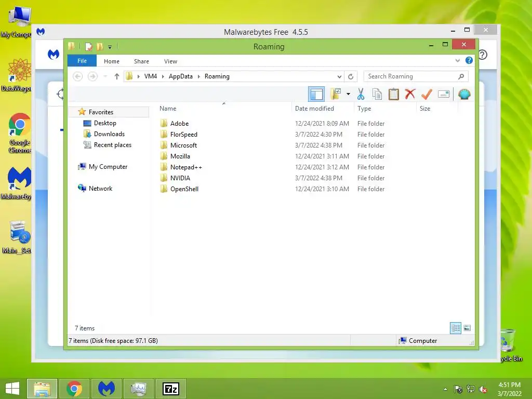
Task: Switch to the View ribbon tab
Action: (170, 61)
